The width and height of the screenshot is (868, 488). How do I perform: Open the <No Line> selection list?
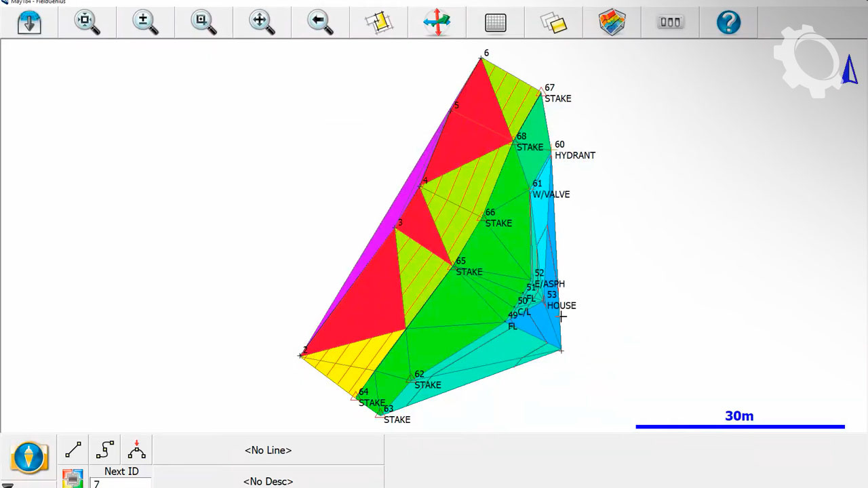(269, 450)
